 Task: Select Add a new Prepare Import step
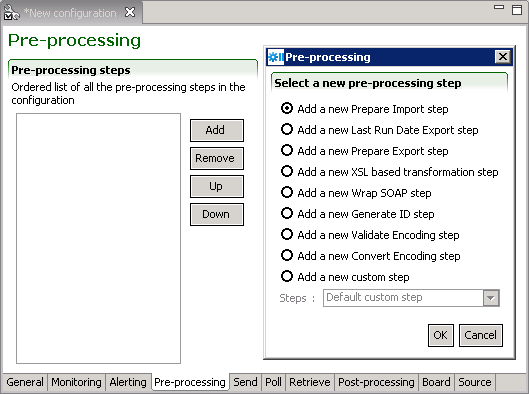tap(364, 109)
